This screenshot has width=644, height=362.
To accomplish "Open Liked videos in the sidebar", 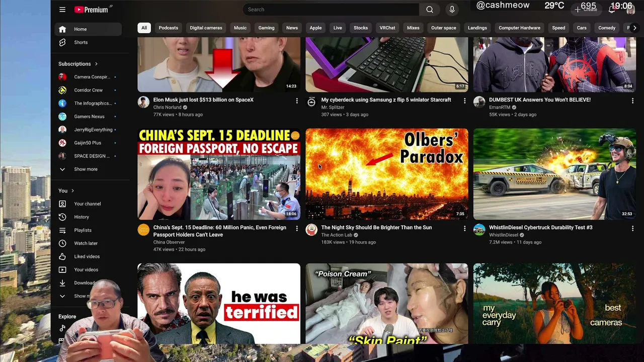I will [x=88, y=256].
